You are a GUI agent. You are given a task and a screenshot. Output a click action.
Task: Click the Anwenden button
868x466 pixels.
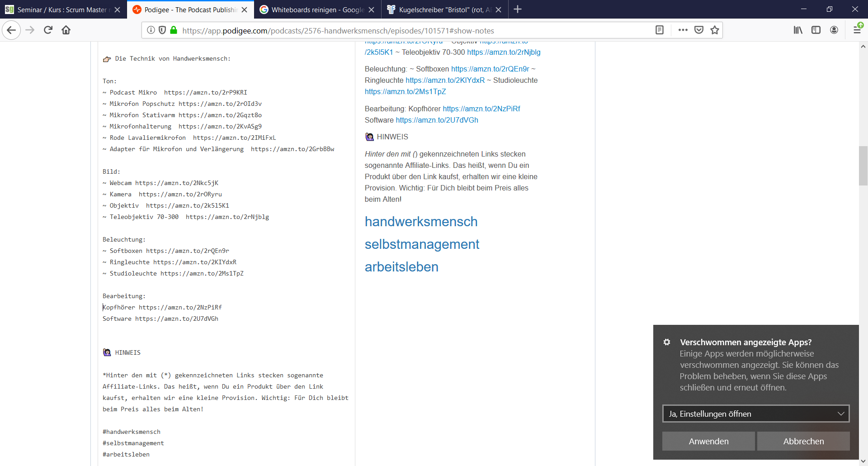coord(708,441)
